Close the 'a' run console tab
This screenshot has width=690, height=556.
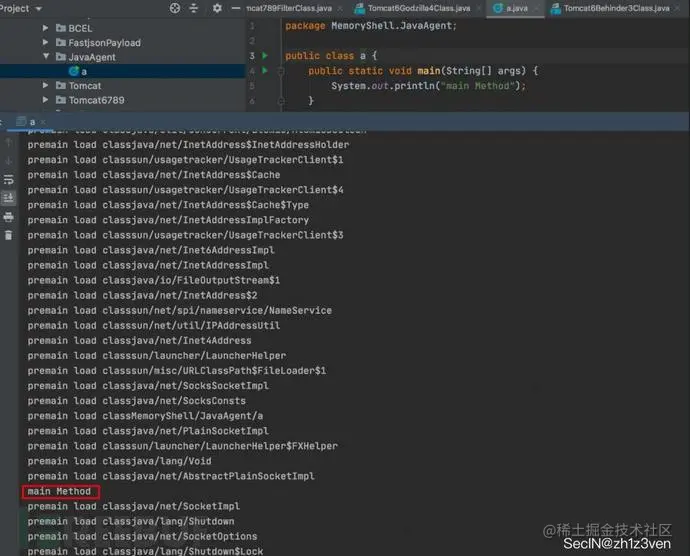pos(43,122)
